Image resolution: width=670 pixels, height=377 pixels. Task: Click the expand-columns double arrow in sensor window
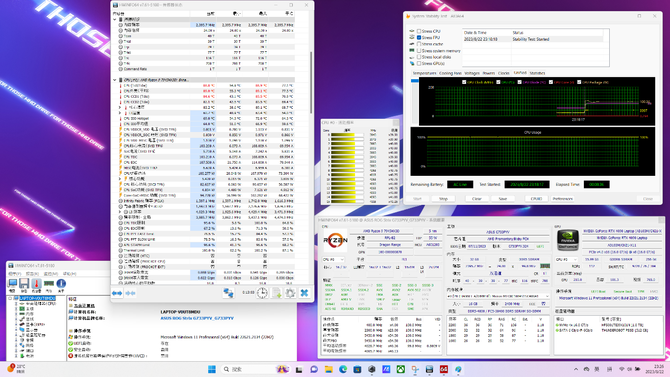(x=117, y=293)
